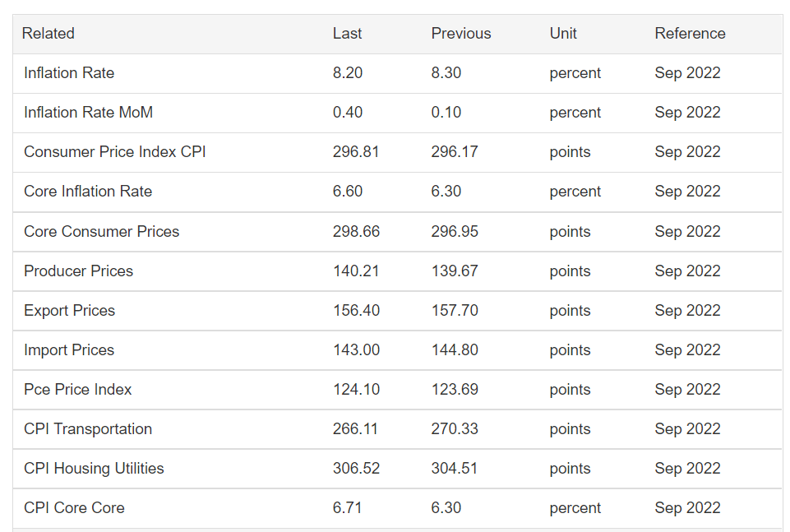
Task: Open the Core Inflation Rate entry
Action: pyautogui.click(x=88, y=192)
